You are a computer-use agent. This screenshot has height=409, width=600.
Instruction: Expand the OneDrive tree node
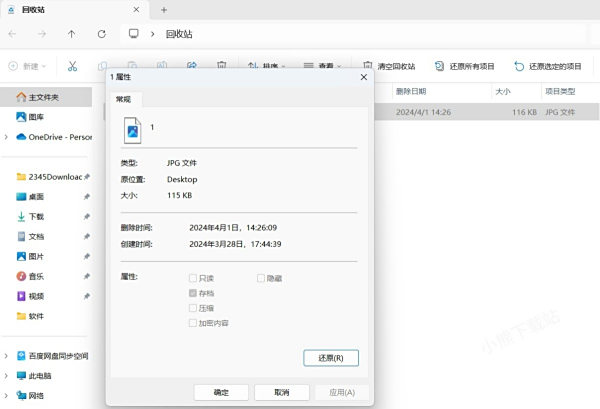(6, 137)
